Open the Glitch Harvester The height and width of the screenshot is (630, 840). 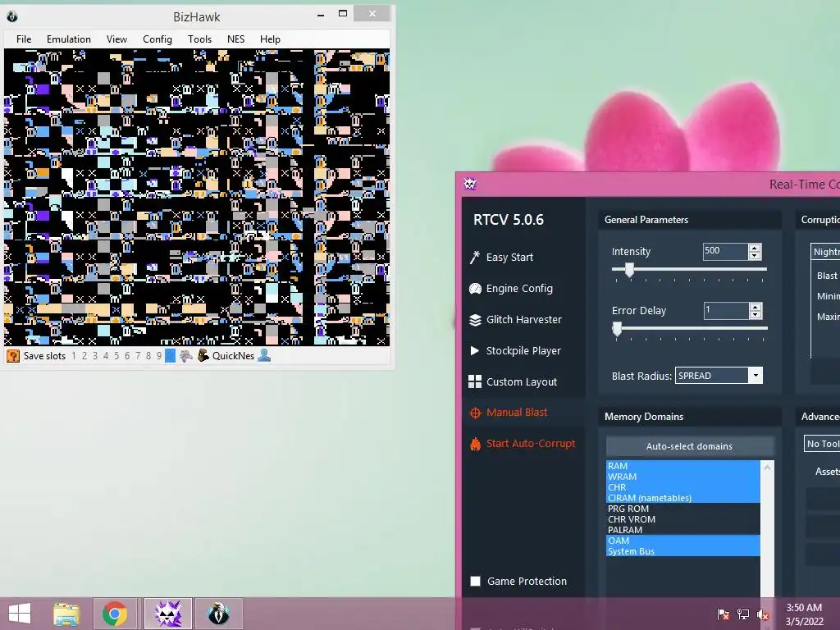click(x=515, y=319)
